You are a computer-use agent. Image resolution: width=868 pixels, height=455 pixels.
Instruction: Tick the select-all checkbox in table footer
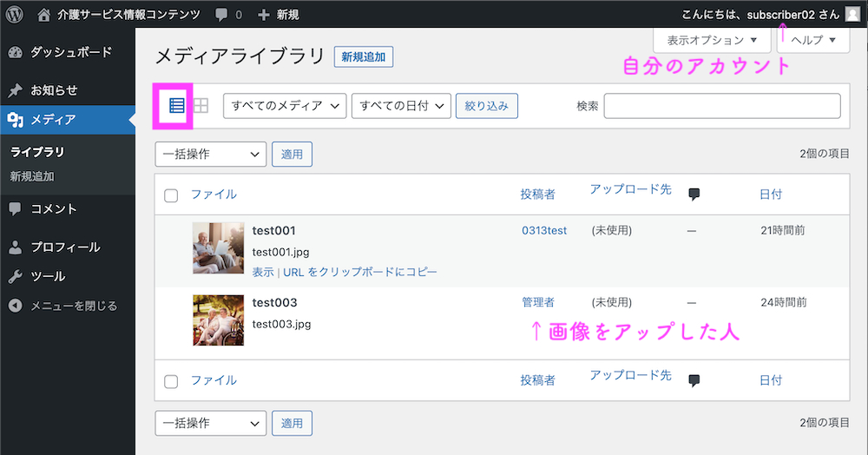(171, 381)
